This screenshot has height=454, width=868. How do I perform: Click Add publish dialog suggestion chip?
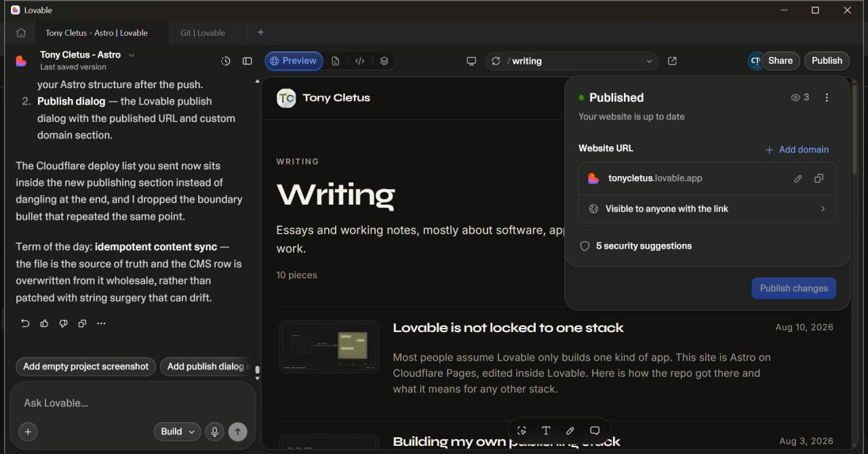point(206,367)
